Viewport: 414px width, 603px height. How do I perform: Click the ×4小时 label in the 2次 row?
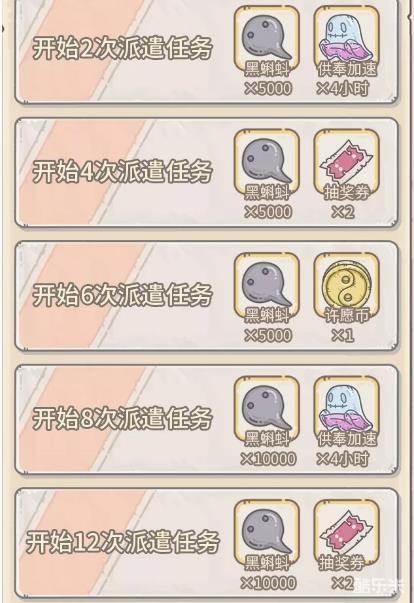tap(343, 88)
